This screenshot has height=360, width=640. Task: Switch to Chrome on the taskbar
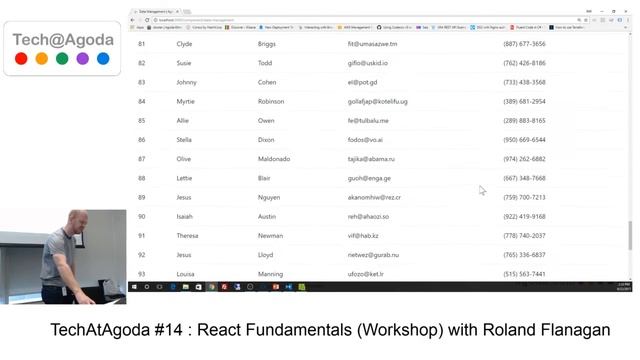point(211,287)
